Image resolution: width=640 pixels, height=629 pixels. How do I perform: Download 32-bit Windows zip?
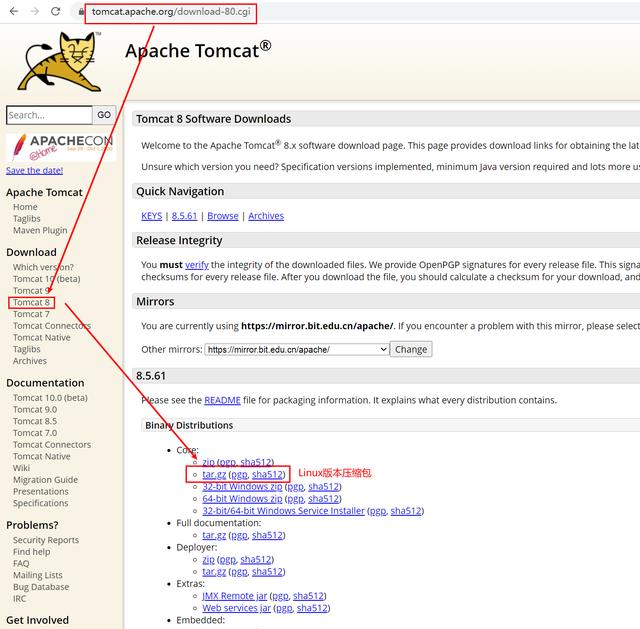242,487
